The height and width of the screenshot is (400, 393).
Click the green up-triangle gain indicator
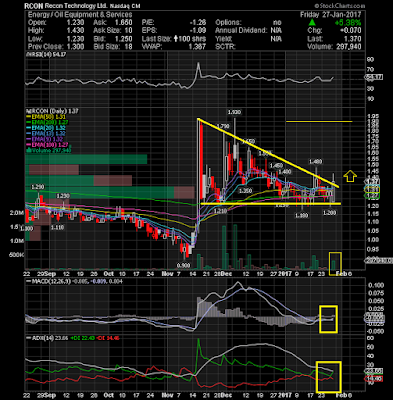tap(312, 23)
